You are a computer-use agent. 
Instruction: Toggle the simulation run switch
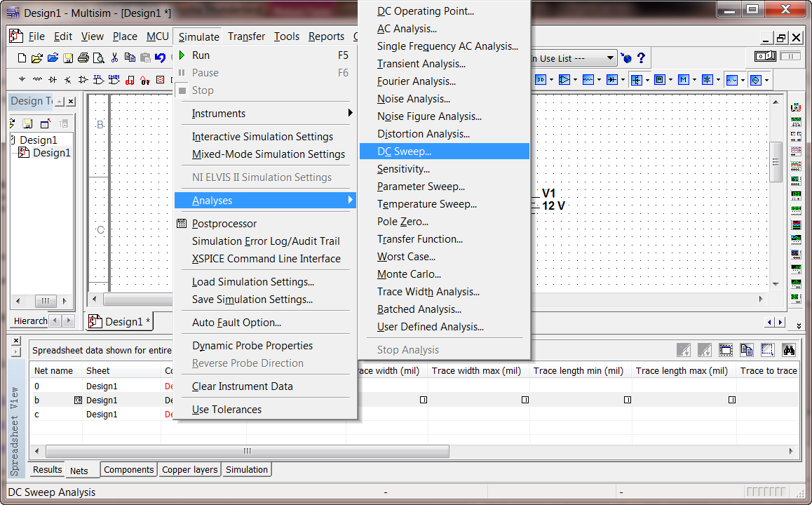[x=766, y=56]
